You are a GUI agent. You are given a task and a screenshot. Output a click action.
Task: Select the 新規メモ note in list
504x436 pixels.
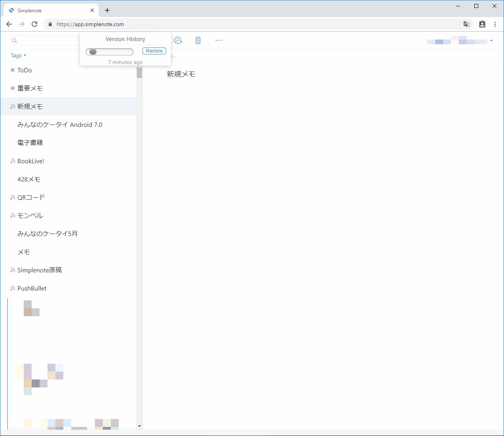pos(68,106)
